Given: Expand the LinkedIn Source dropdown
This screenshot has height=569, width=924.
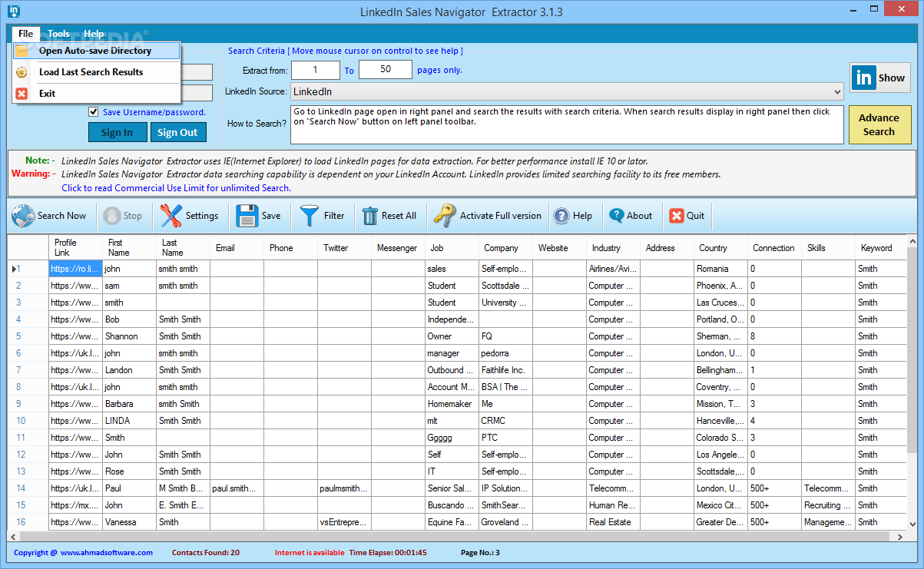Looking at the screenshot, I should [836, 92].
